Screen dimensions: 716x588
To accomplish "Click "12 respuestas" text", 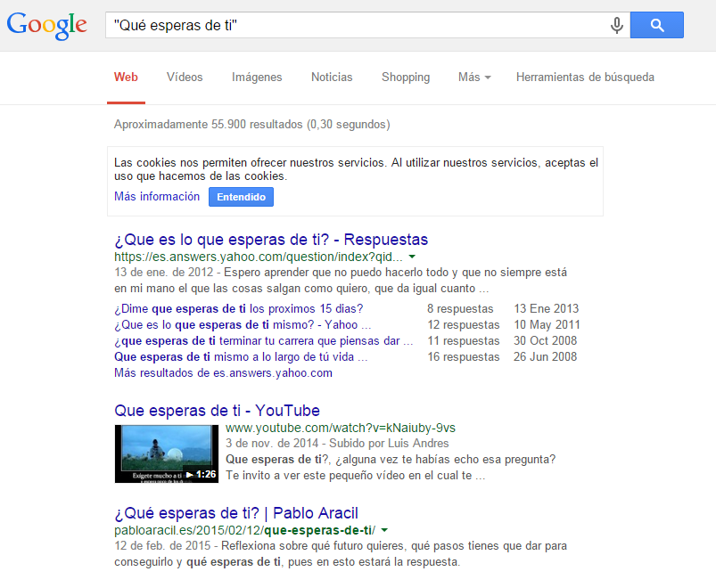I will [x=464, y=325].
